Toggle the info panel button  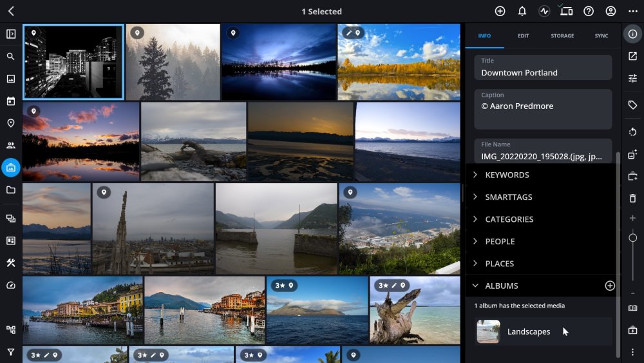click(632, 34)
